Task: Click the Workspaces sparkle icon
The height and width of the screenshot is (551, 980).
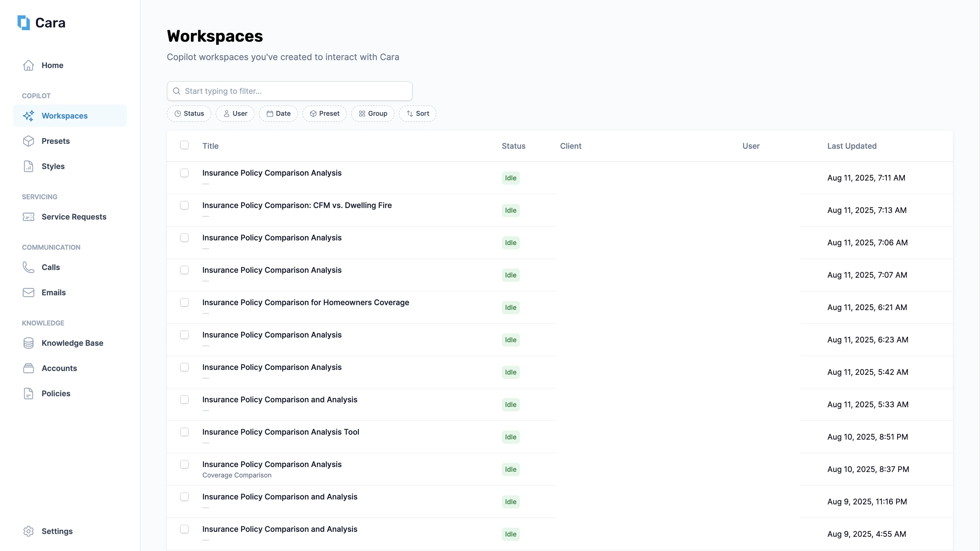Action: [x=29, y=116]
